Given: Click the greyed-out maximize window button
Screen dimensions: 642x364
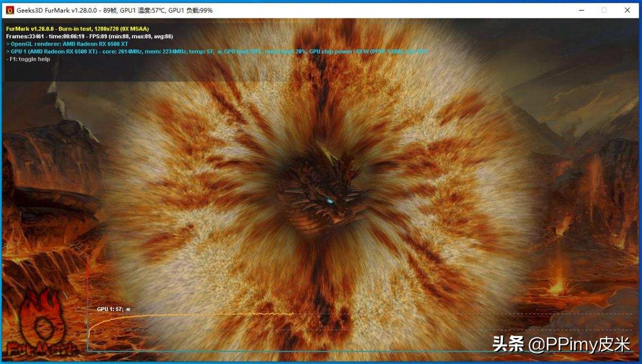Looking at the screenshot, I should click(x=604, y=10).
